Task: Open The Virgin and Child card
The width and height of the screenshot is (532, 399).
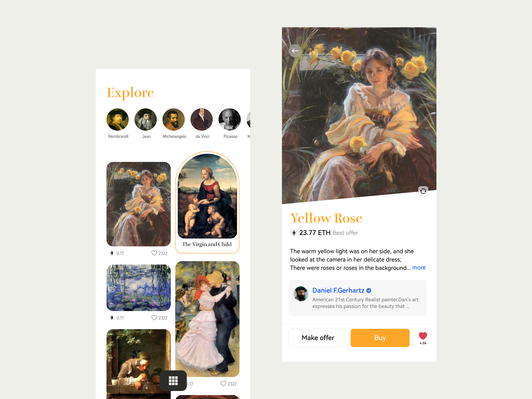Action: point(207,202)
